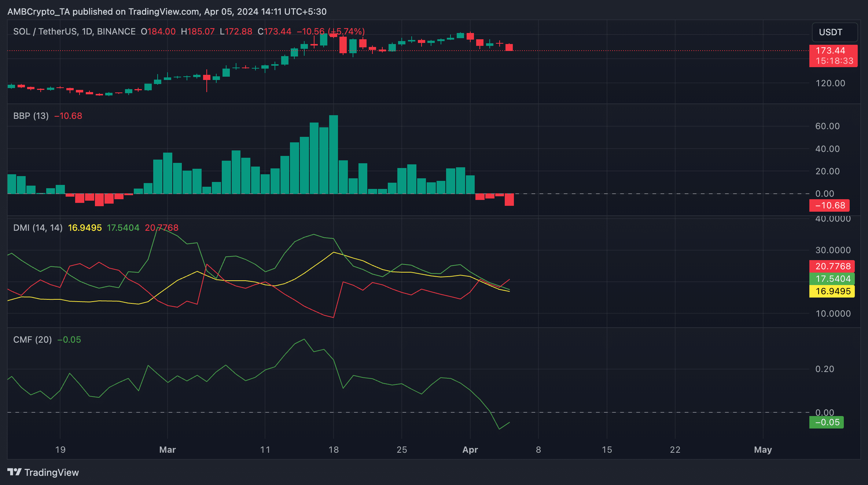Click the 19 date axis label
The width and height of the screenshot is (868, 485).
click(60, 450)
